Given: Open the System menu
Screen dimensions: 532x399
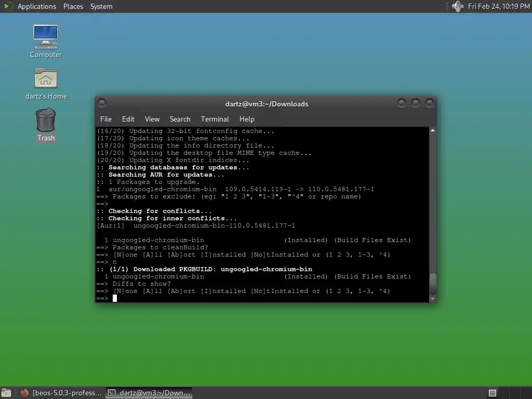Looking at the screenshot, I should (101, 6).
